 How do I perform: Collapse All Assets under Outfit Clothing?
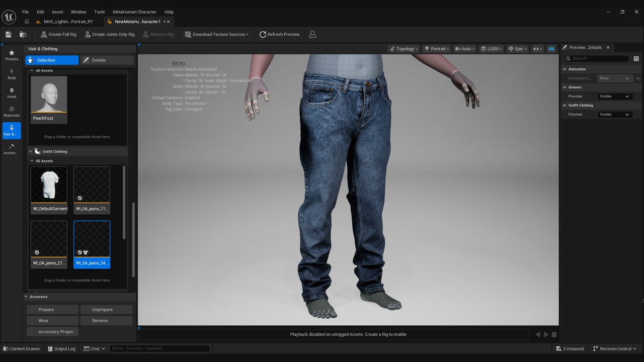[32, 161]
